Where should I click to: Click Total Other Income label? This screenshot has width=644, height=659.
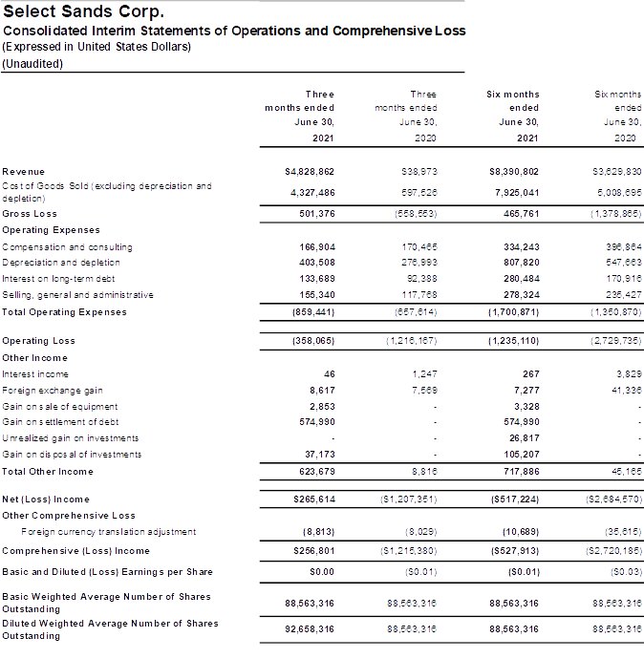pyautogui.click(x=48, y=472)
